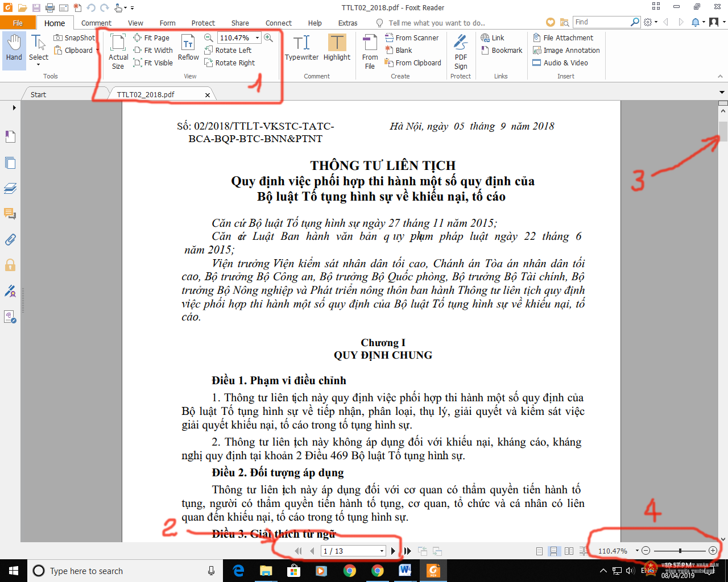Open the Extras ribbon tab
Image resolution: width=728 pixels, height=582 pixels.
tap(348, 23)
